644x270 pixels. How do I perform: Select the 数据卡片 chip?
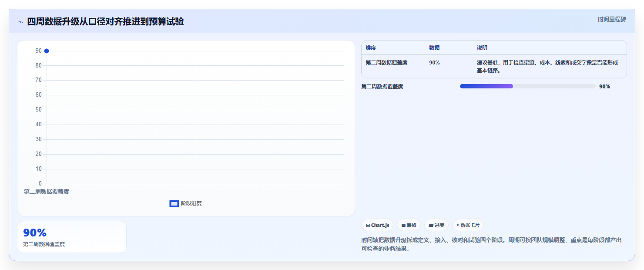[x=468, y=225]
